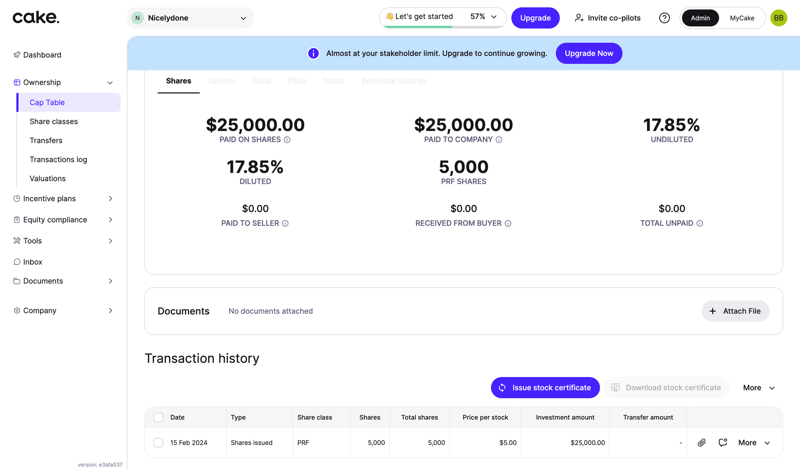Click the comment icon in transaction row
The image size is (800, 470).
pos(723,442)
